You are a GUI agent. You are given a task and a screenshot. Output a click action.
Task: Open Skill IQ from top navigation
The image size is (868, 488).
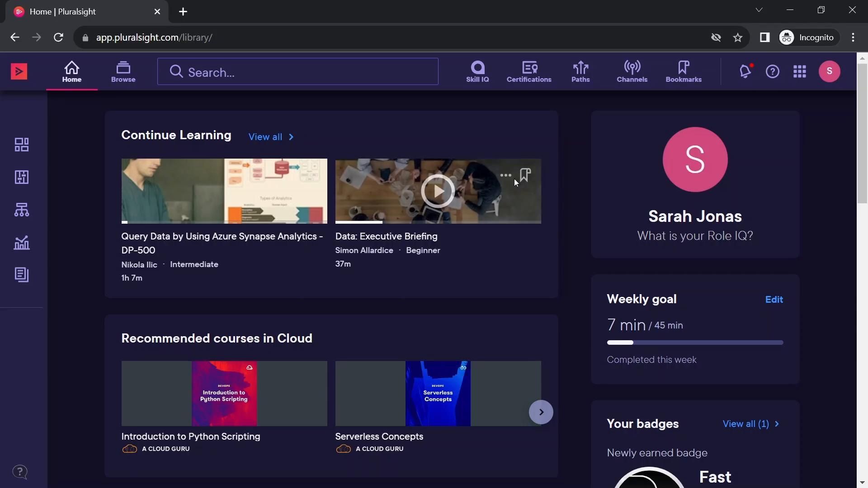coord(477,71)
